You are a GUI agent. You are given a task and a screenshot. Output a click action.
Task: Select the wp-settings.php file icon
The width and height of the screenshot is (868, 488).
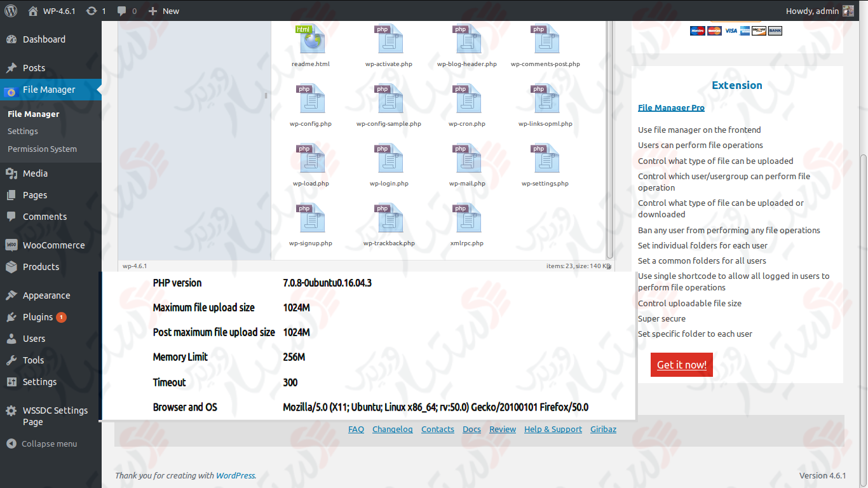545,159
